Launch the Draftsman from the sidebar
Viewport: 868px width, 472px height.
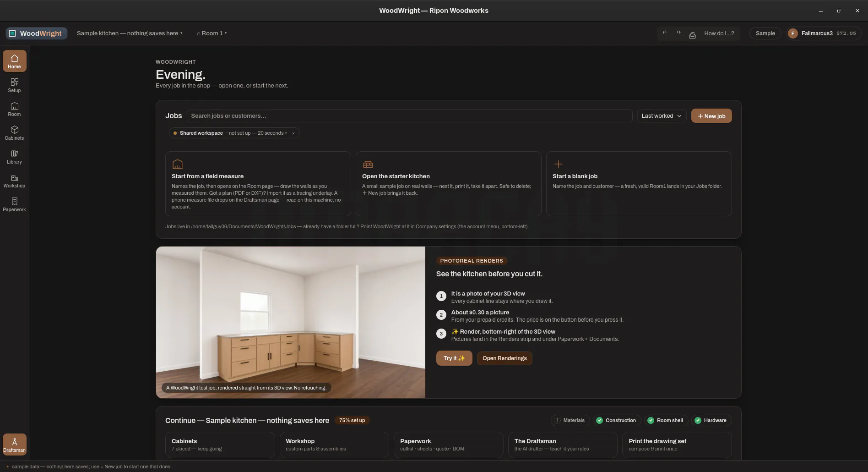(x=14, y=445)
